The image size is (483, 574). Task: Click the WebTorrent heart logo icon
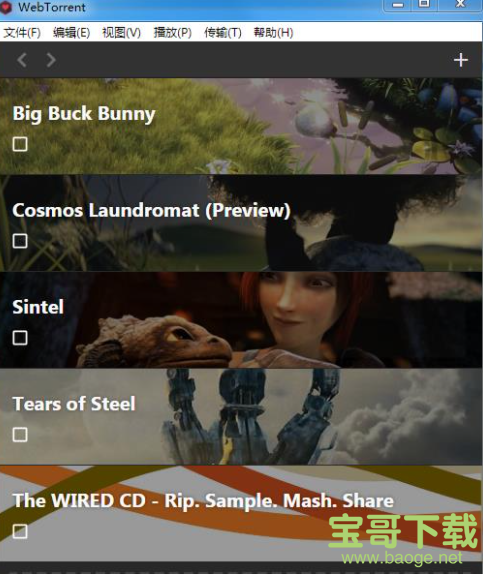tap(6, 7)
